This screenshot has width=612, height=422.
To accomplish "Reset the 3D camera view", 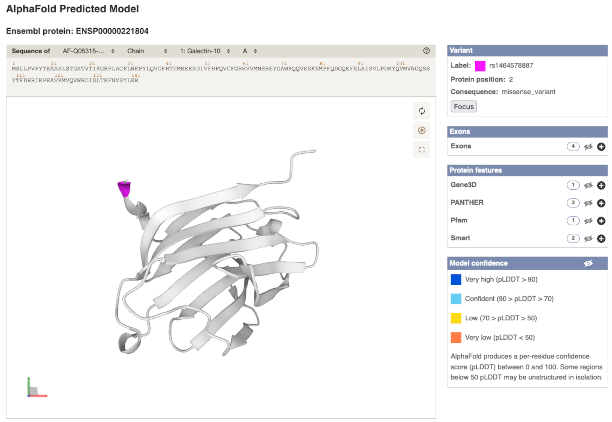I will coord(422,111).
